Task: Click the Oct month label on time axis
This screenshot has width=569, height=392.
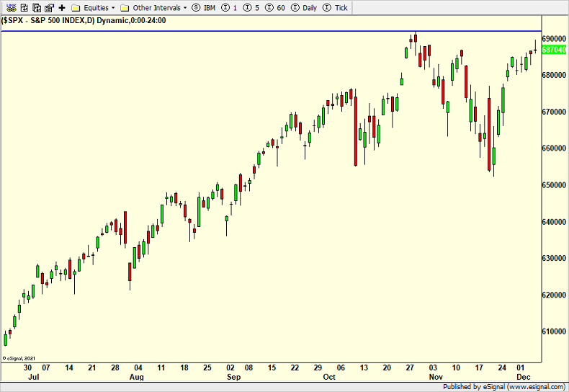Action: coord(329,377)
